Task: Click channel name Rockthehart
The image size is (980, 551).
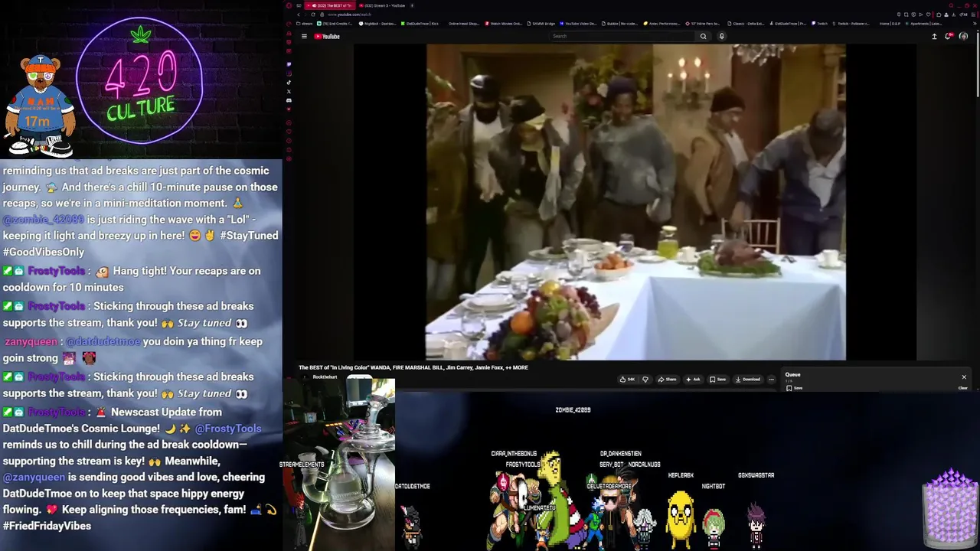Action: point(325,377)
